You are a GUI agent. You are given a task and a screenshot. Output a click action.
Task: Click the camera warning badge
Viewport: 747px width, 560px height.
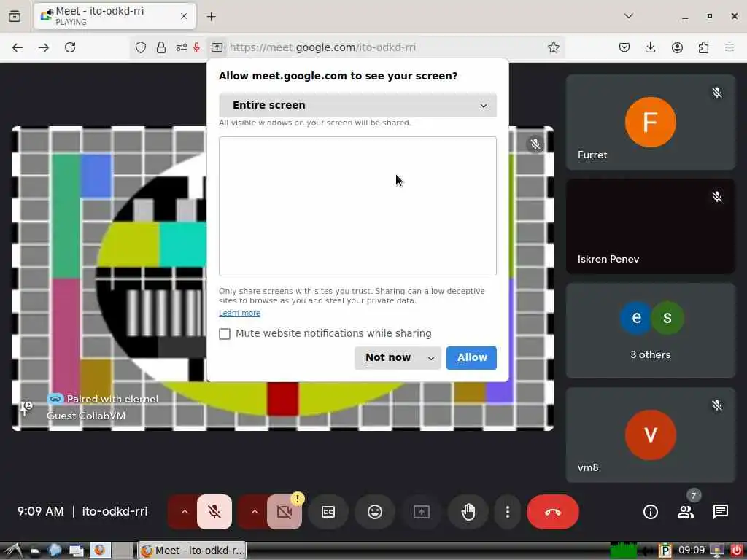[x=298, y=499]
